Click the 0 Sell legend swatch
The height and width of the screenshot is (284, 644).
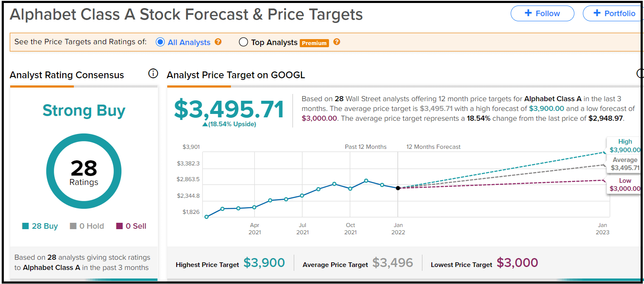[x=119, y=226]
